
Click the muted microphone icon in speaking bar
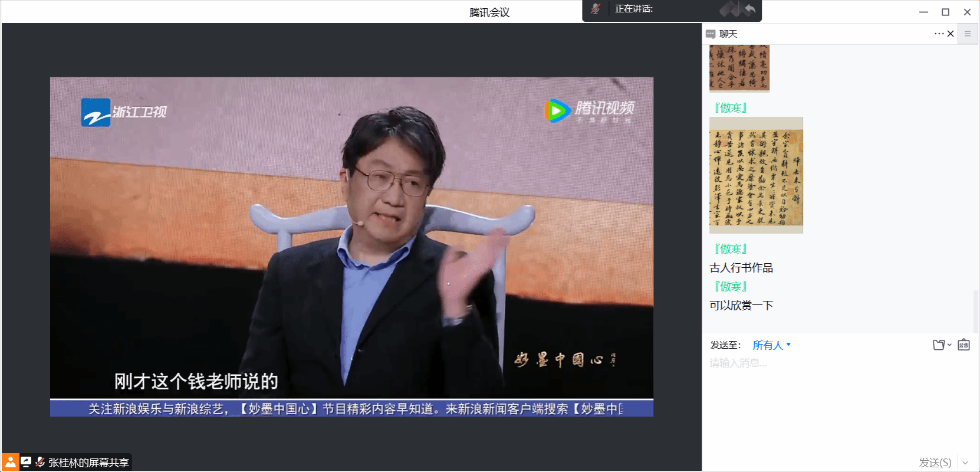point(596,9)
